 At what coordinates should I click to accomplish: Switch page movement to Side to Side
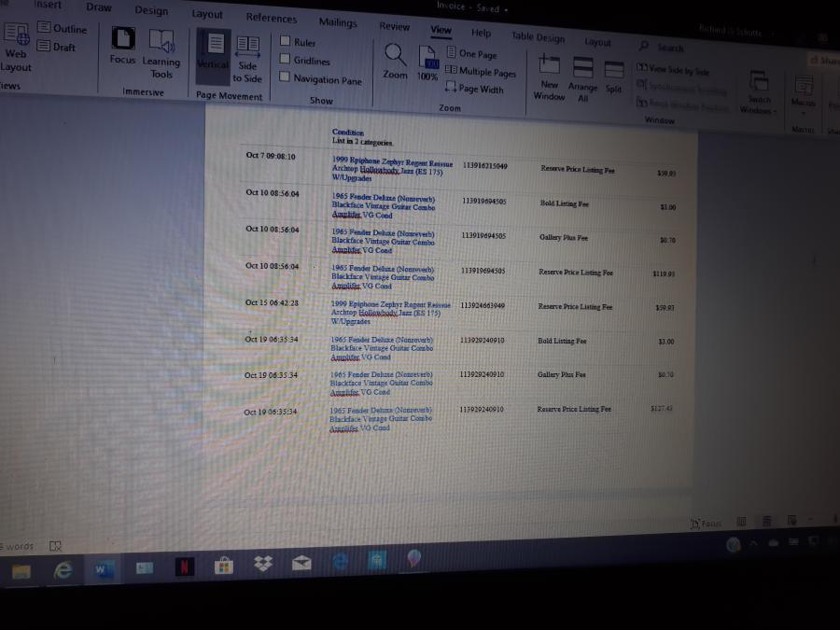247,59
